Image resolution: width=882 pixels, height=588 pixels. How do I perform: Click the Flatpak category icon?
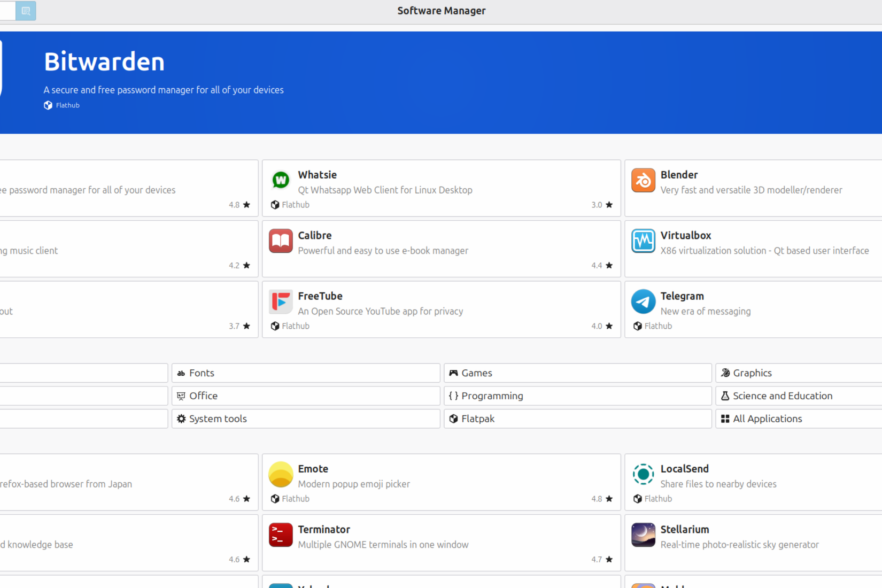tap(453, 419)
